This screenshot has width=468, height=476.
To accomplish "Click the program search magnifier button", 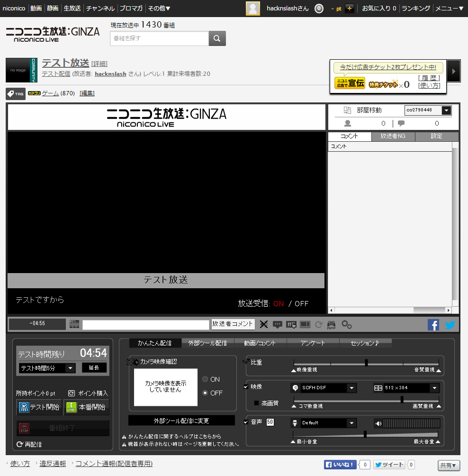I will [x=217, y=38].
